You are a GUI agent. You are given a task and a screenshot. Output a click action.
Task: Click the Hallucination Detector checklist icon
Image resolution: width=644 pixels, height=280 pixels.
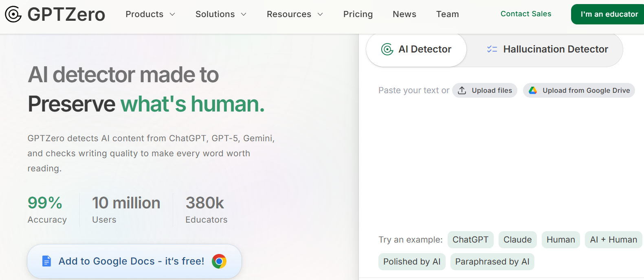(x=492, y=49)
